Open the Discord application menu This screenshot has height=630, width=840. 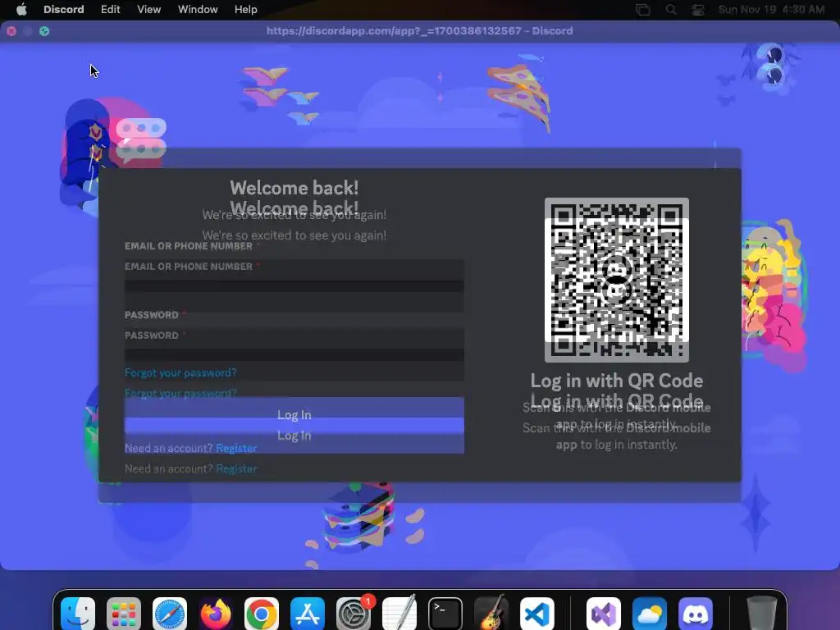pos(64,10)
